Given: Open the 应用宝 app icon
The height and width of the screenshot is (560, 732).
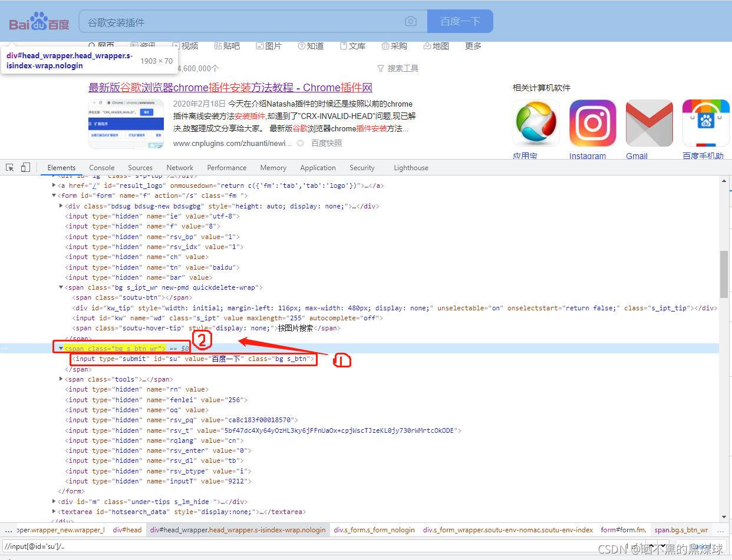Looking at the screenshot, I should point(536,122).
